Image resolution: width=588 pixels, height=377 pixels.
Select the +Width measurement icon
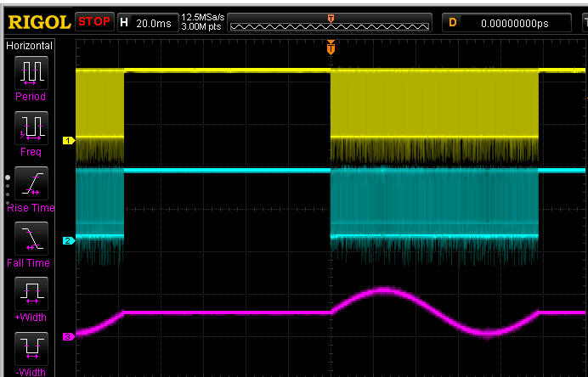pos(31,294)
